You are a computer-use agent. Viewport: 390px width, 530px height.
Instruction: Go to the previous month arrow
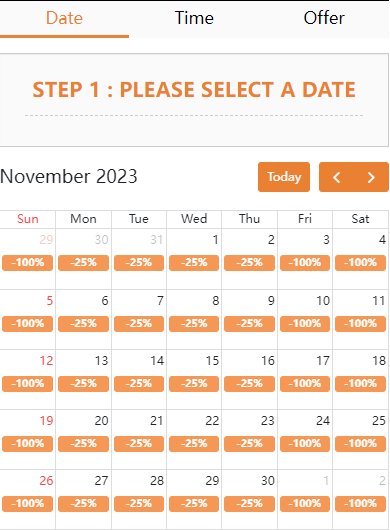click(337, 177)
